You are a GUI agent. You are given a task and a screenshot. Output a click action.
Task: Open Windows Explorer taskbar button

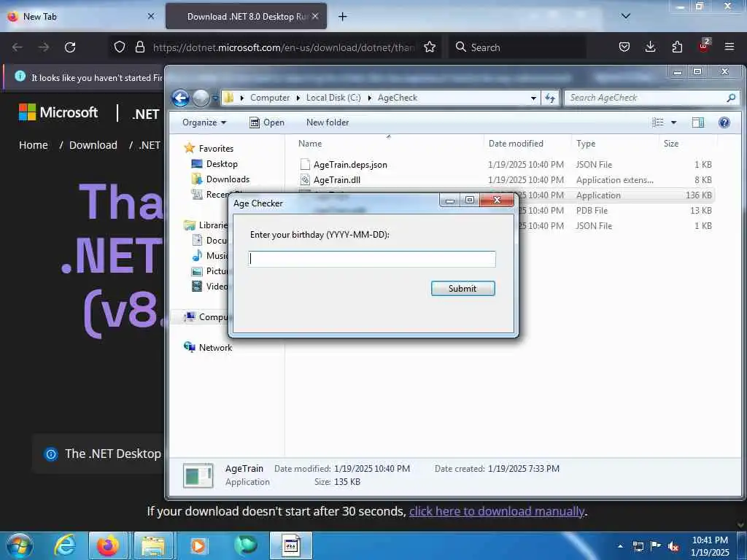pyautogui.click(x=153, y=545)
